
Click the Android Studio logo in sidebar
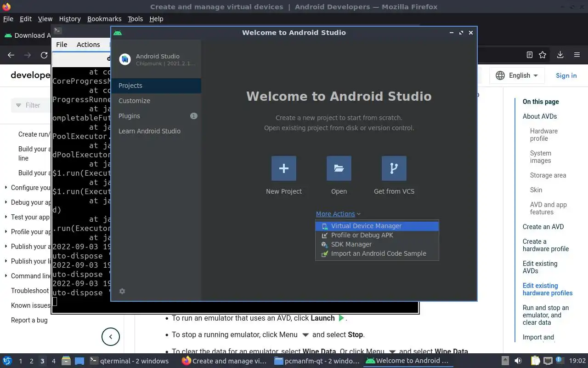point(125,59)
